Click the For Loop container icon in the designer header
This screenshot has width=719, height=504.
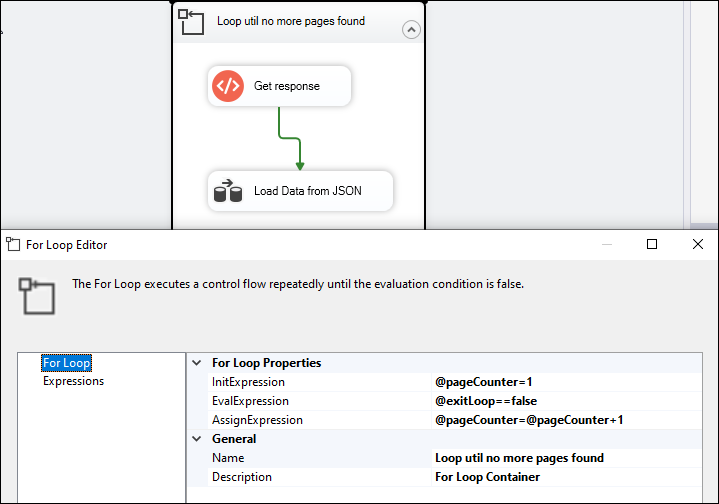(x=191, y=22)
